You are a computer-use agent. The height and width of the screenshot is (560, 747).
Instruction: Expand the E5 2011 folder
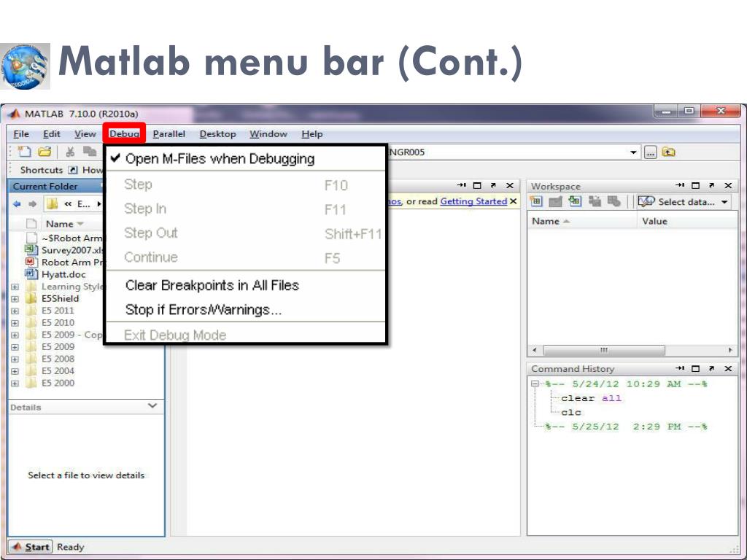tap(15, 311)
